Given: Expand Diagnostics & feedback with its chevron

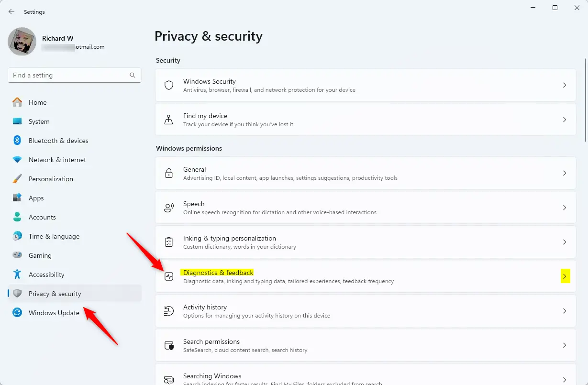Looking at the screenshot, I should point(565,276).
